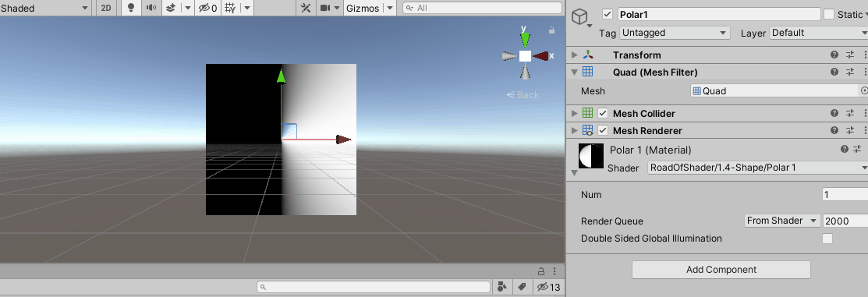This screenshot has height=297, width=868.
Task: Open the Render Queue From Shader dropdown
Action: 781,221
